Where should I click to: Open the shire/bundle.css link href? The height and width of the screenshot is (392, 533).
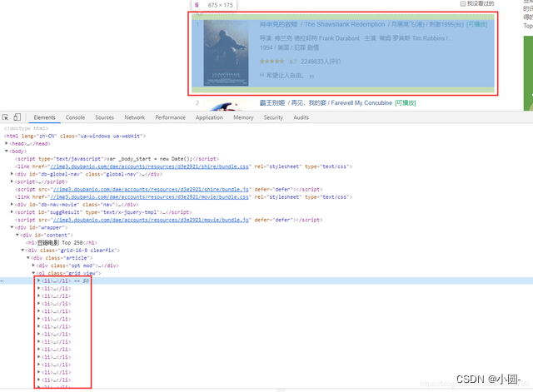click(x=149, y=166)
